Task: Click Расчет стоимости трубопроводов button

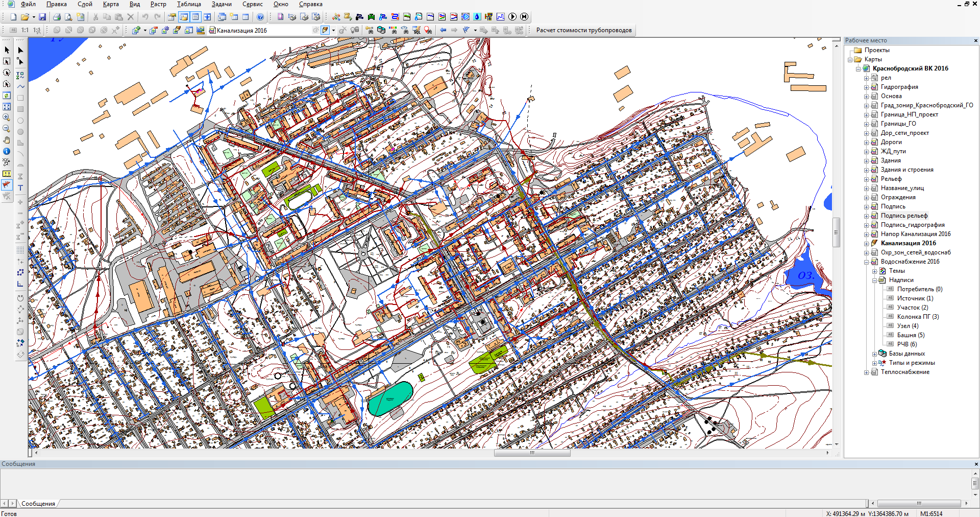Action: coord(583,30)
